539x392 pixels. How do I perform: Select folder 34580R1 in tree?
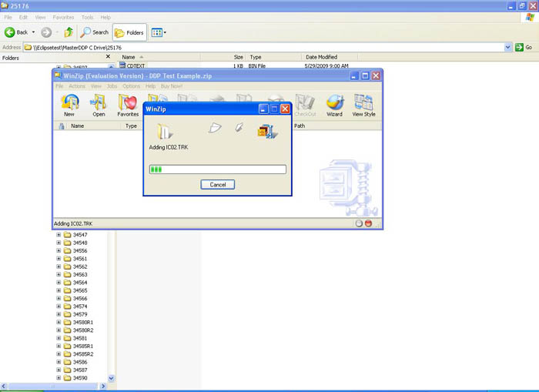pos(83,322)
